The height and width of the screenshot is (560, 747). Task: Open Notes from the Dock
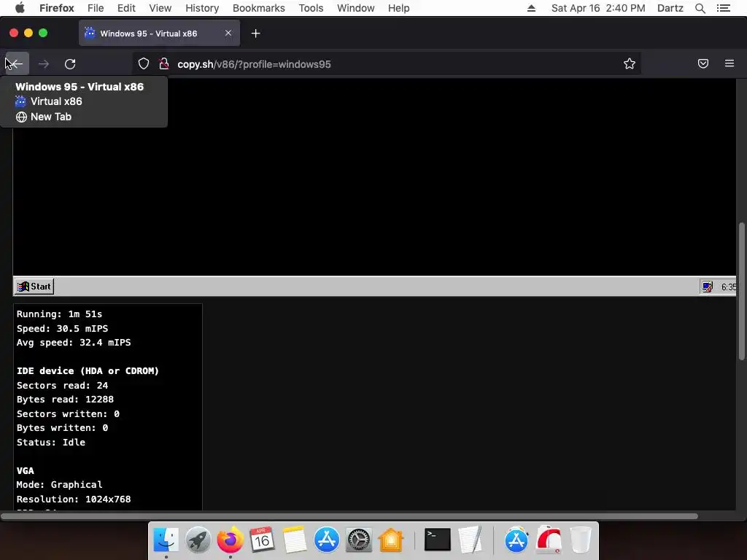295,540
